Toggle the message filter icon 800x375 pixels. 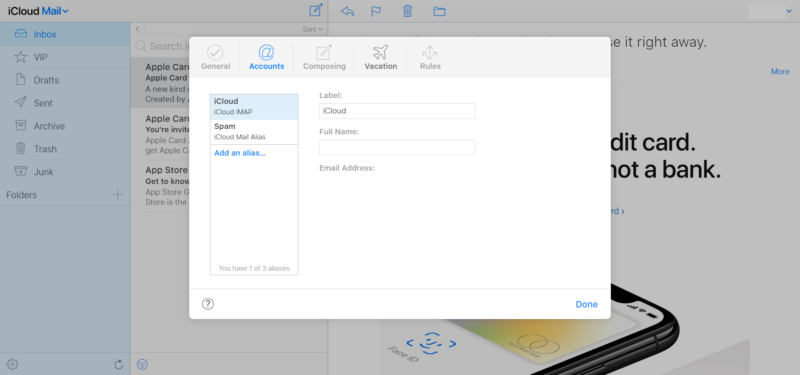(143, 364)
